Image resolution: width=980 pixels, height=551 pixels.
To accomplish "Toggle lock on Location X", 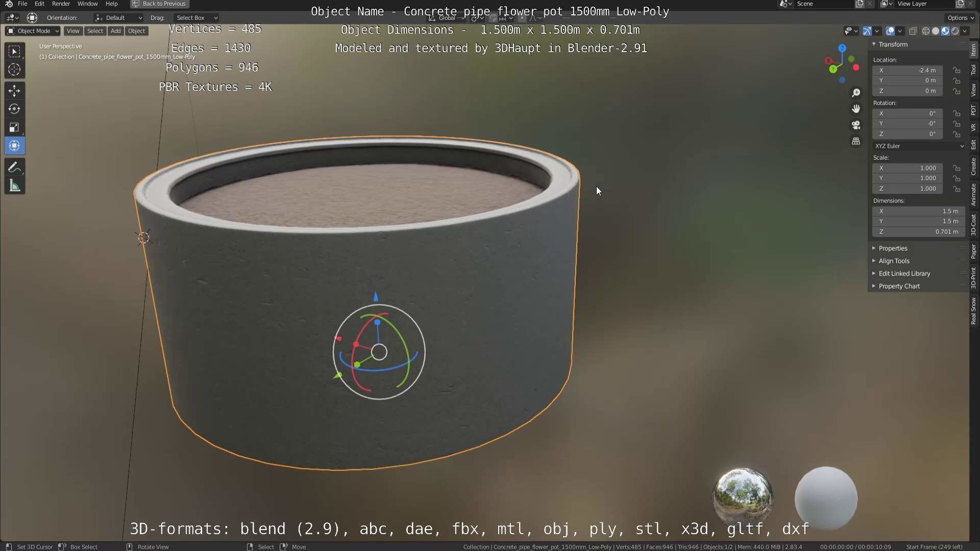I will coord(957,70).
